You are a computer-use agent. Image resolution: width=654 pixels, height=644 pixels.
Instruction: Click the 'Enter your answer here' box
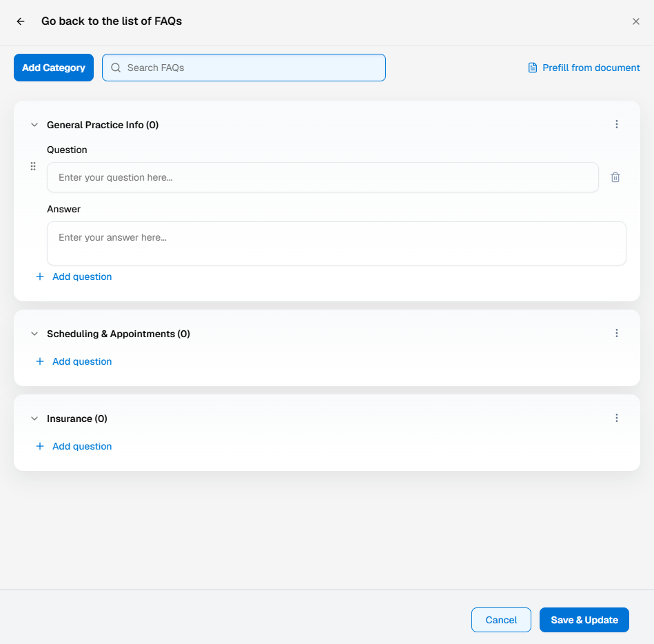[x=336, y=243]
